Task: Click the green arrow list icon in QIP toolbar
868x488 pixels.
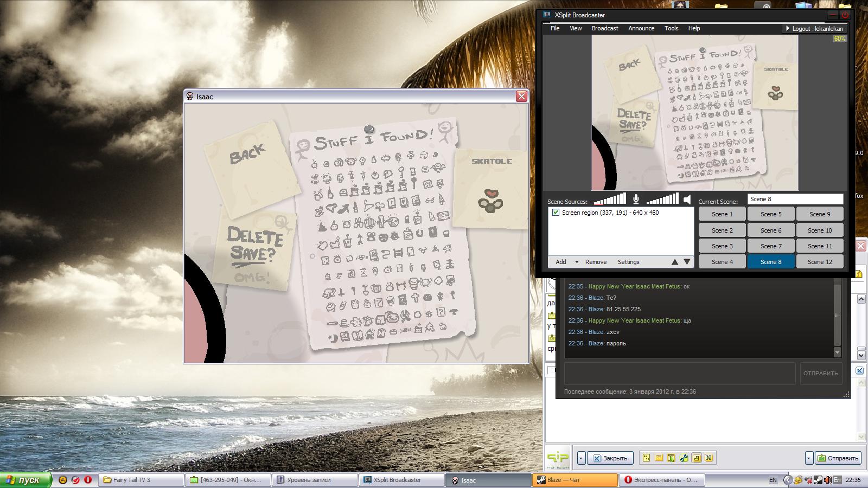Action: pos(671,458)
